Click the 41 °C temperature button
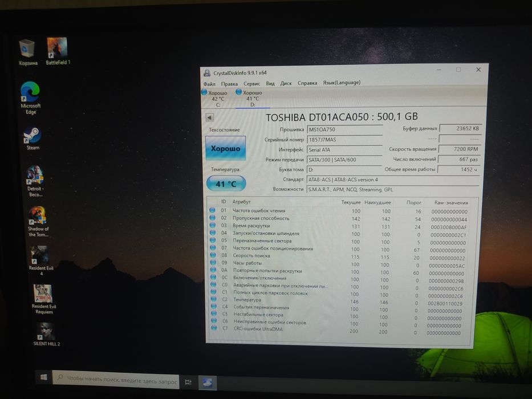This screenshot has width=532, height=399. click(226, 184)
